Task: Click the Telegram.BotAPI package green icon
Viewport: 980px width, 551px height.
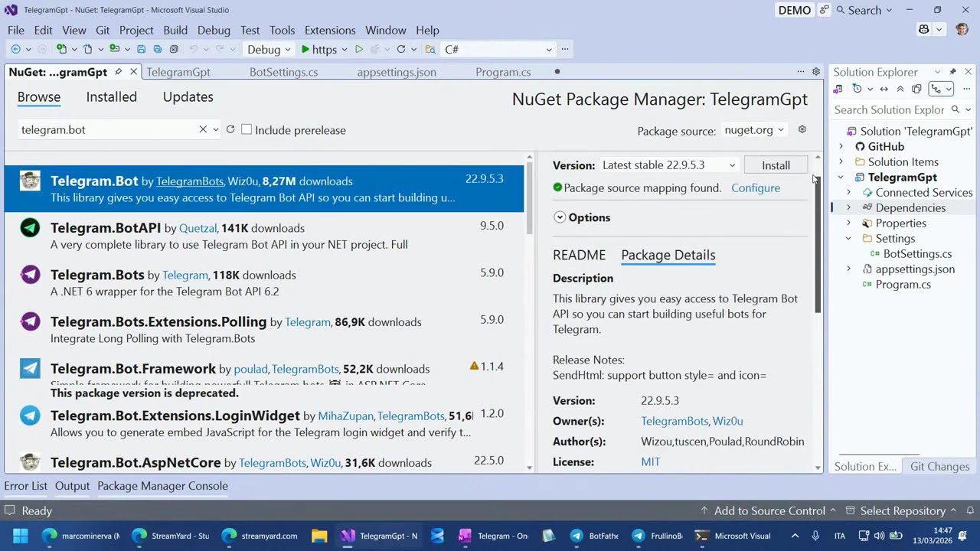Action: 30,227
